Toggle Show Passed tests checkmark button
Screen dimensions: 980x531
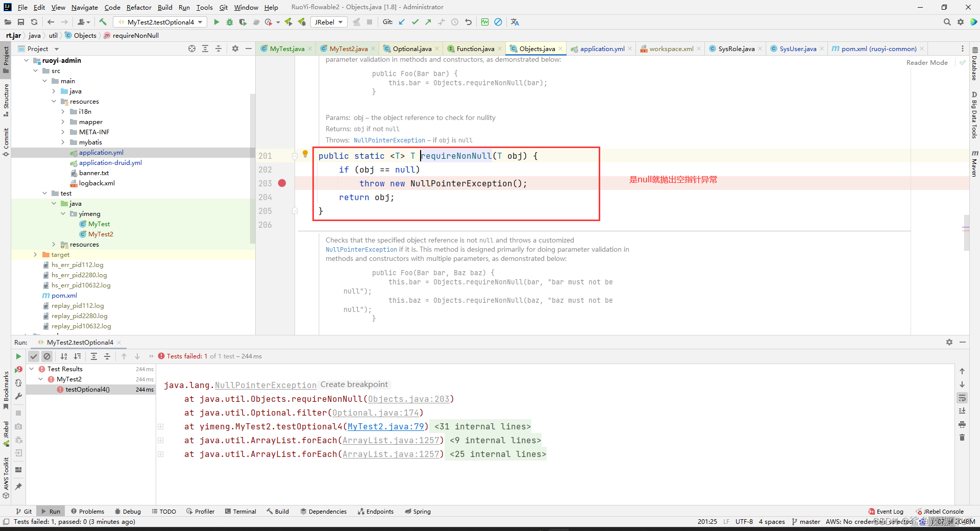[x=34, y=356]
